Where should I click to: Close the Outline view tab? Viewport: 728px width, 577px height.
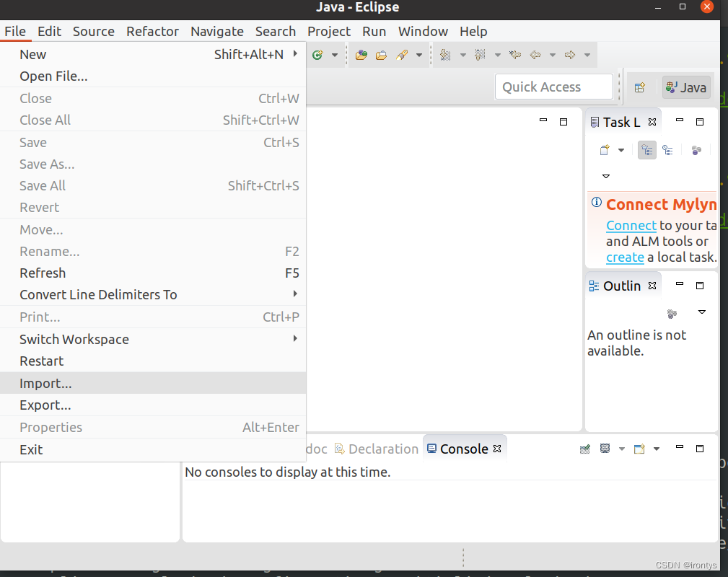tap(652, 286)
